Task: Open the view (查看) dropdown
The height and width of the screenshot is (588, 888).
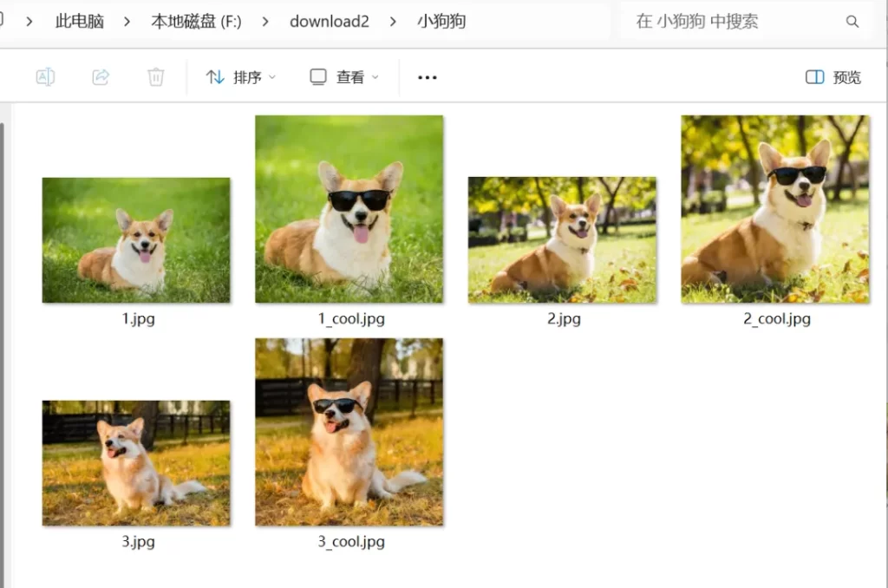Action: coord(344,77)
